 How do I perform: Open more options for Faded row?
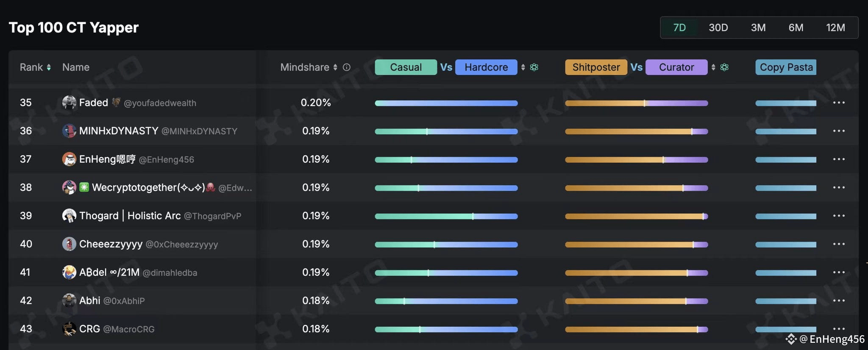[839, 103]
